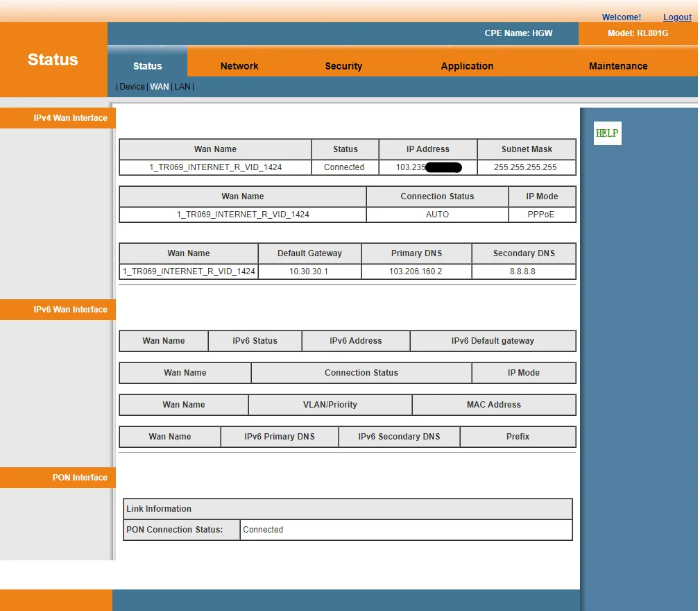Open the Maintenance tab

pyautogui.click(x=618, y=66)
